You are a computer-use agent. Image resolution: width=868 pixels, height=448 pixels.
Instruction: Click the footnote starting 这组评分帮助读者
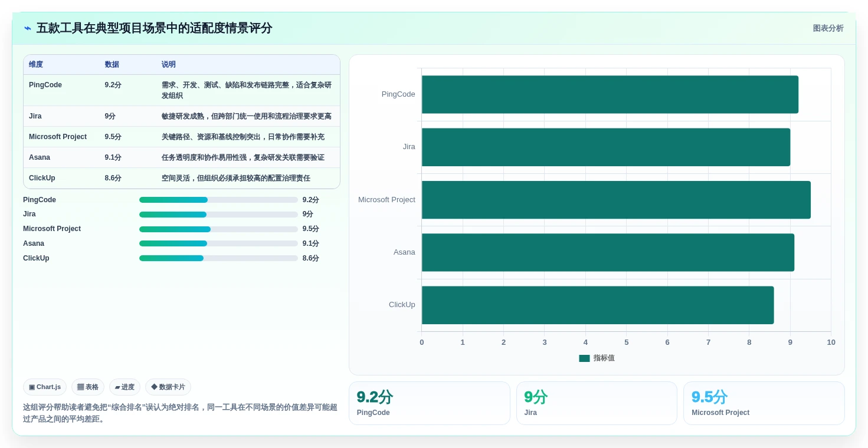pos(180,413)
